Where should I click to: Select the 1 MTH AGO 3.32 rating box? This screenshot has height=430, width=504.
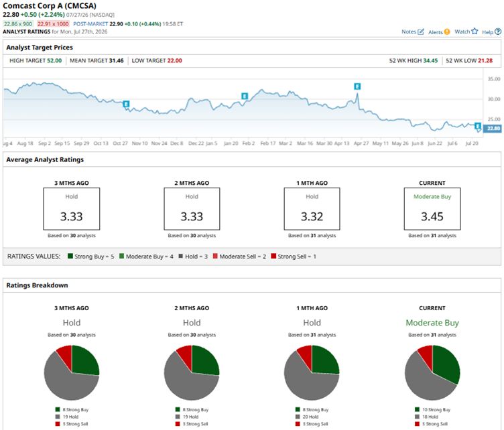coord(312,209)
